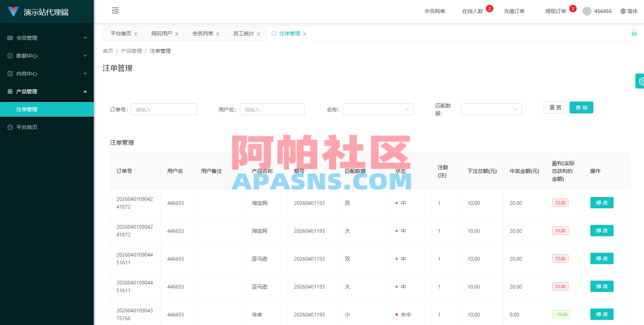Click the 重置 reset button
644x325 pixels.
click(x=555, y=107)
